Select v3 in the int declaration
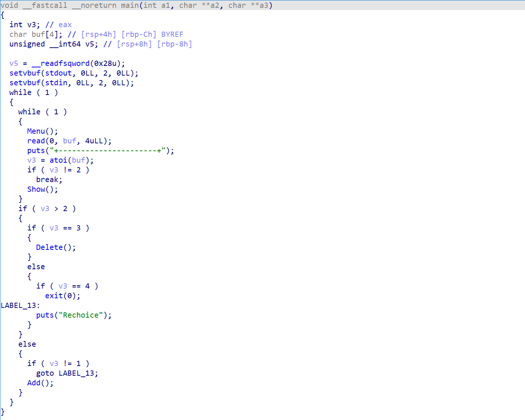The height and width of the screenshot is (420, 525). [x=32, y=25]
